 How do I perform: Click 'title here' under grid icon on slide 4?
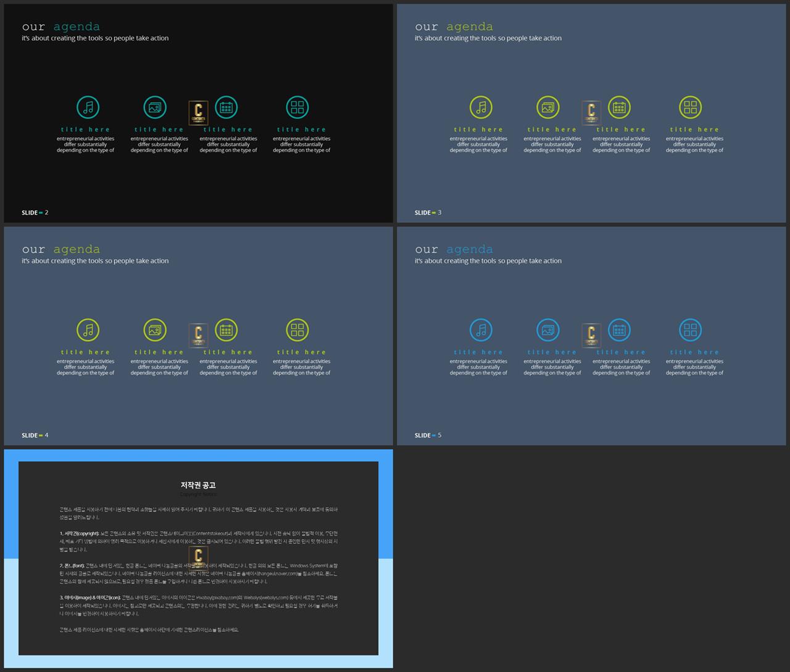(302, 352)
